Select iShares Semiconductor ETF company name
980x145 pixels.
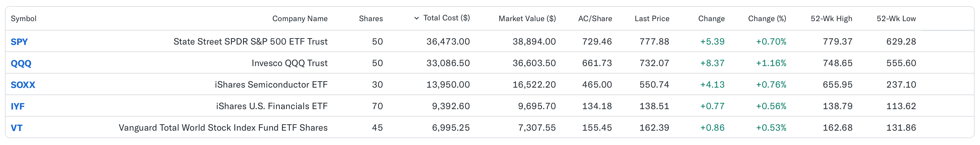(x=271, y=85)
